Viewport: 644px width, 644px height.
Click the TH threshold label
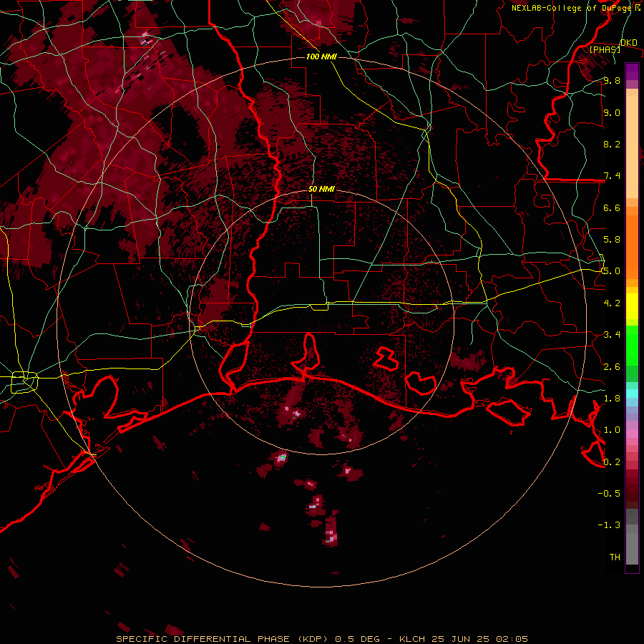point(615,557)
